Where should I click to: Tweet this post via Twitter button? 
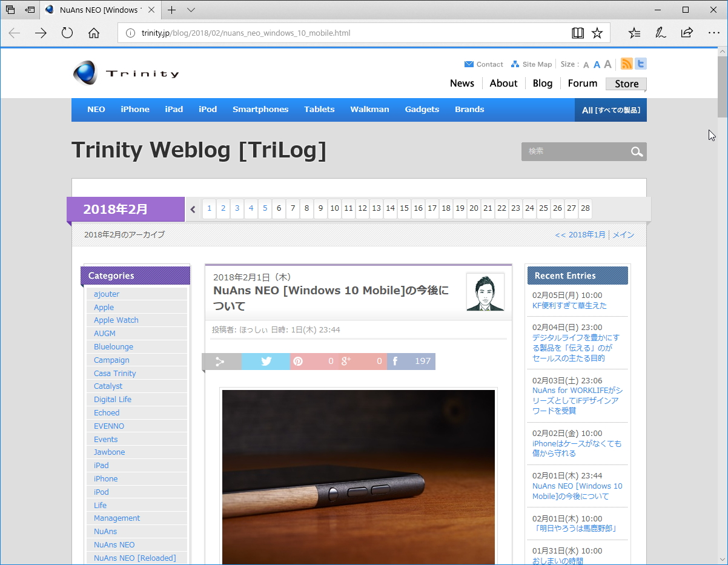(x=266, y=362)
